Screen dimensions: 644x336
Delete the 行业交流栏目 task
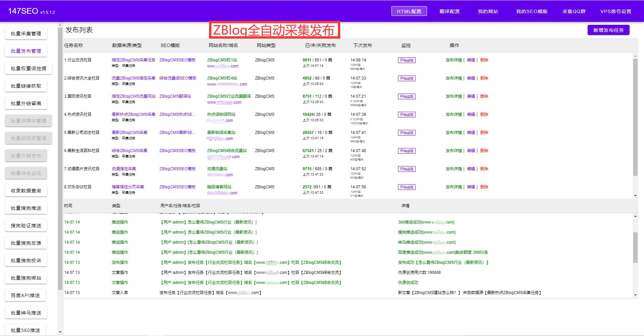[x=484, y=60]
